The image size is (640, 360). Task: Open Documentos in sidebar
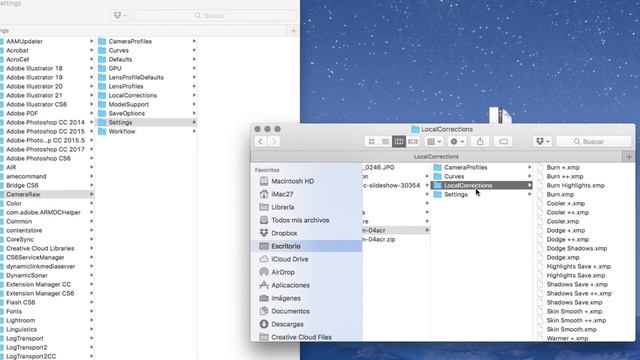(x=290, y=311)
